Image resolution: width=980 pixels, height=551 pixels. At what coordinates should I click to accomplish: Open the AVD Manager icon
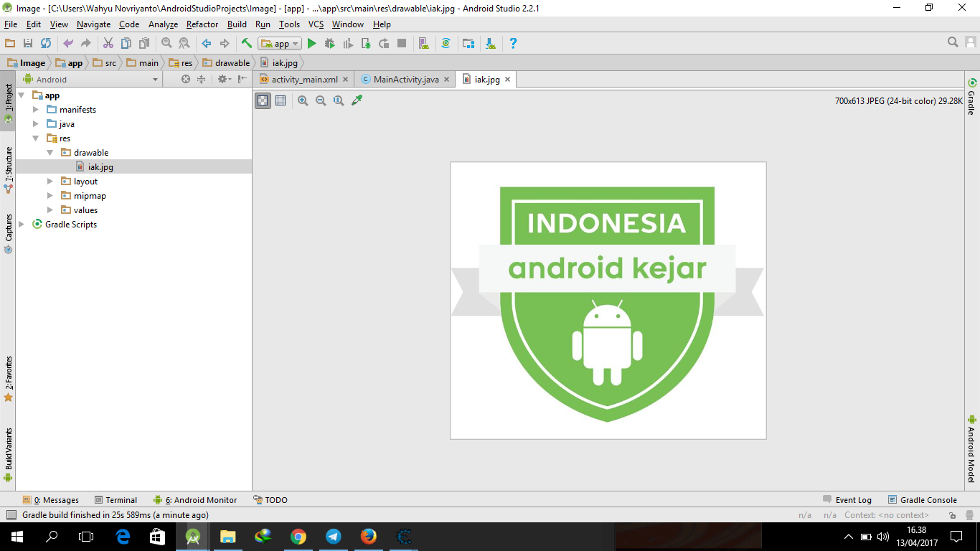[423, 43]
